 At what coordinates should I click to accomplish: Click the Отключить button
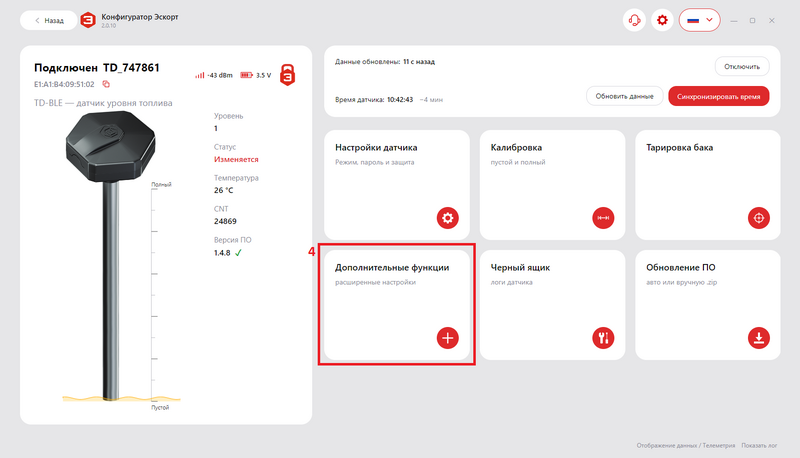[742, 66]
